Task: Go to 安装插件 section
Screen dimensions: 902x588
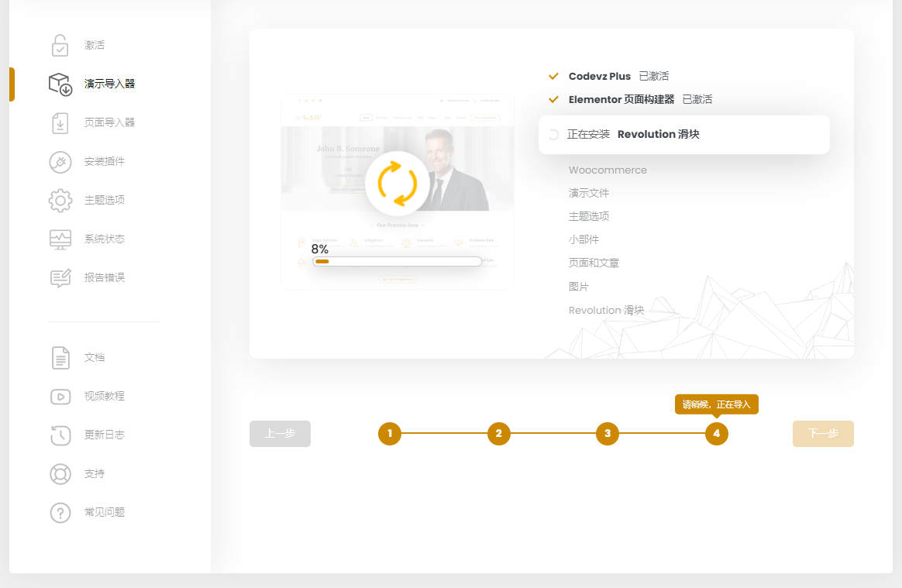Action: (104, 162)
